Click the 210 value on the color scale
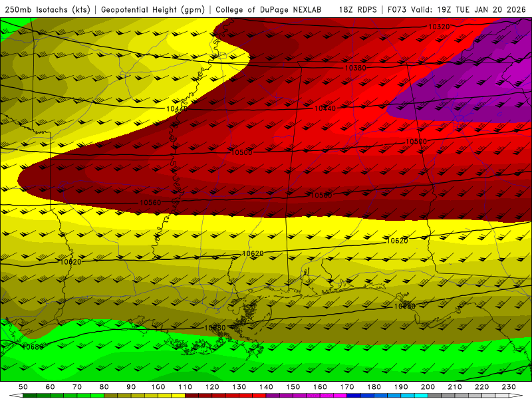Viewport: 532px width, 399px height. [455, 387]
